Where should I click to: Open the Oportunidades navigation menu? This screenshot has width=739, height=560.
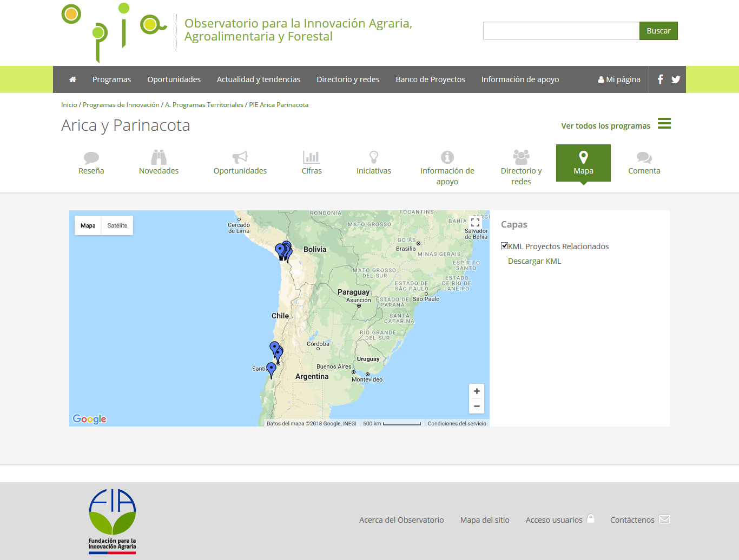click(174, 79)
